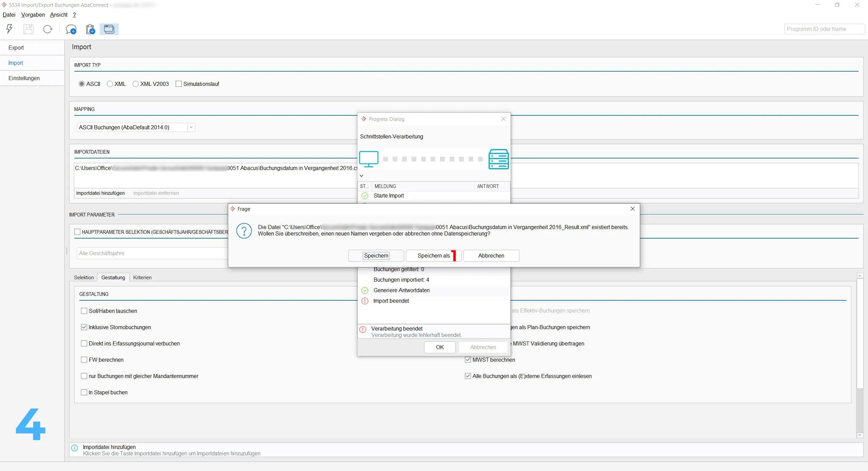This screenshot has width=868, height=471.
Task: Check Soll/Haben tauschen option
Action: [84, 311]
